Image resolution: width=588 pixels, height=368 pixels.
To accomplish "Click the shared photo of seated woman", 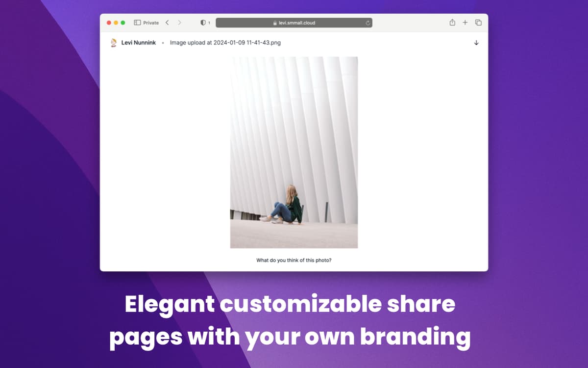I will tap(294, 152).
